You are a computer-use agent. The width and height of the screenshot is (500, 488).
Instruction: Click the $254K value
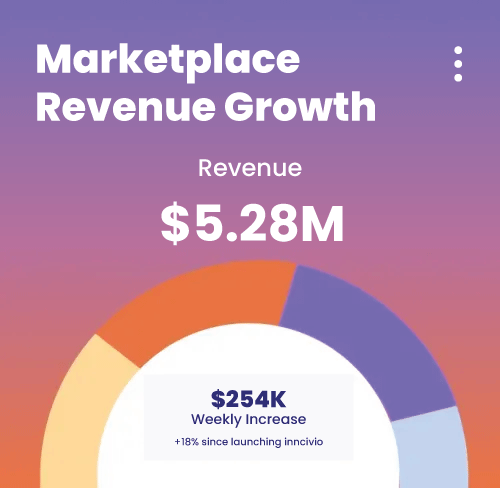point(248,399)
